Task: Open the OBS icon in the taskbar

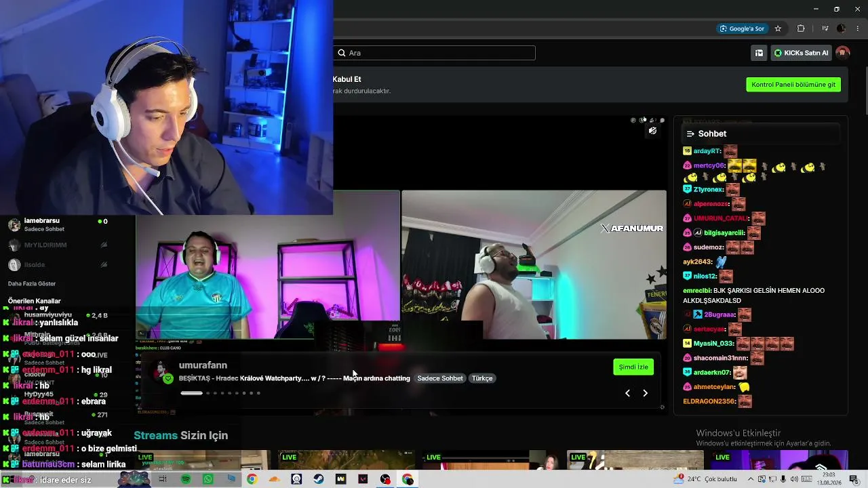Action: [x=385, y=479]
